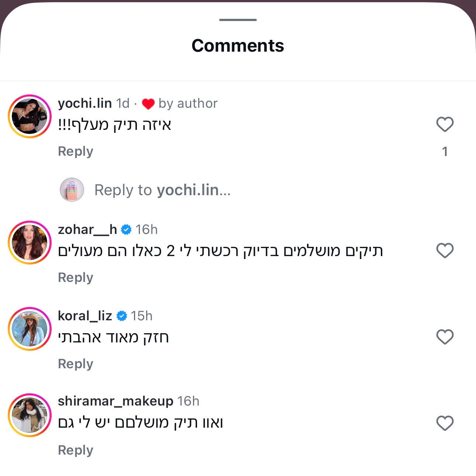
Task: View shiramar_makeup's story avatar
Action: click(30, 415)
